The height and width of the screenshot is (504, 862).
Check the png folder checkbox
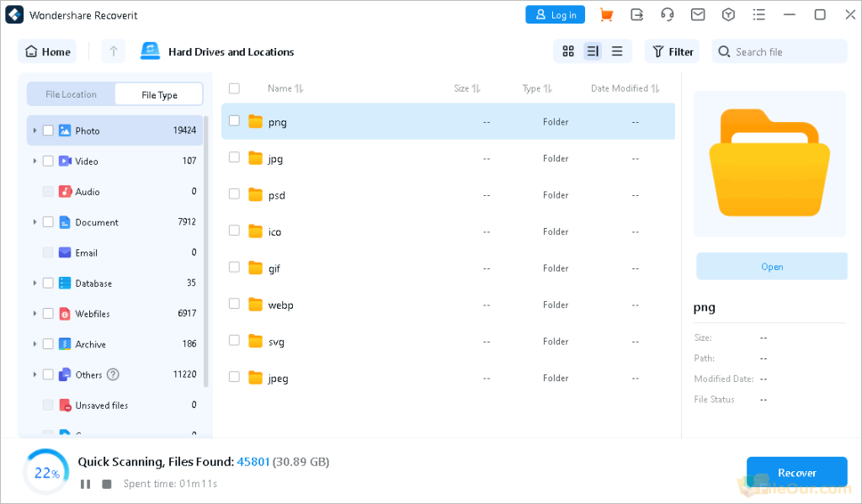(x=233, y=121)
